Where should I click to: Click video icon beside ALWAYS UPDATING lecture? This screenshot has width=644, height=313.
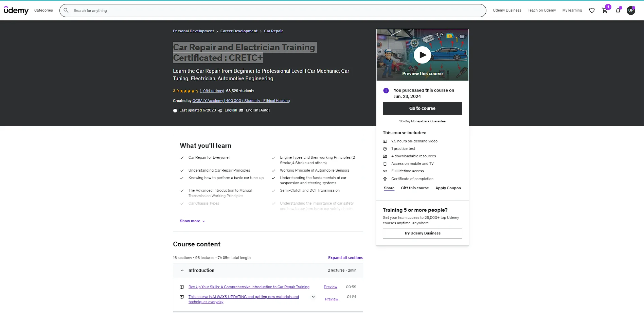point(182,297)
